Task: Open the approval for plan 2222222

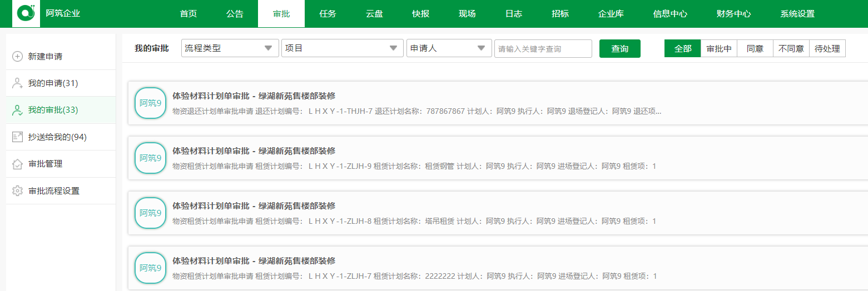Action: click(x=498, y=268)
